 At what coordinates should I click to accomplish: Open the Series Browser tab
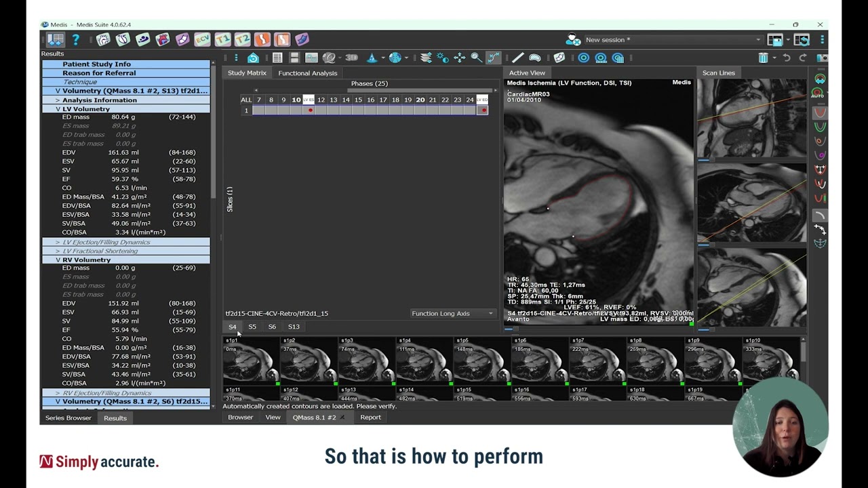click(68, 418)
